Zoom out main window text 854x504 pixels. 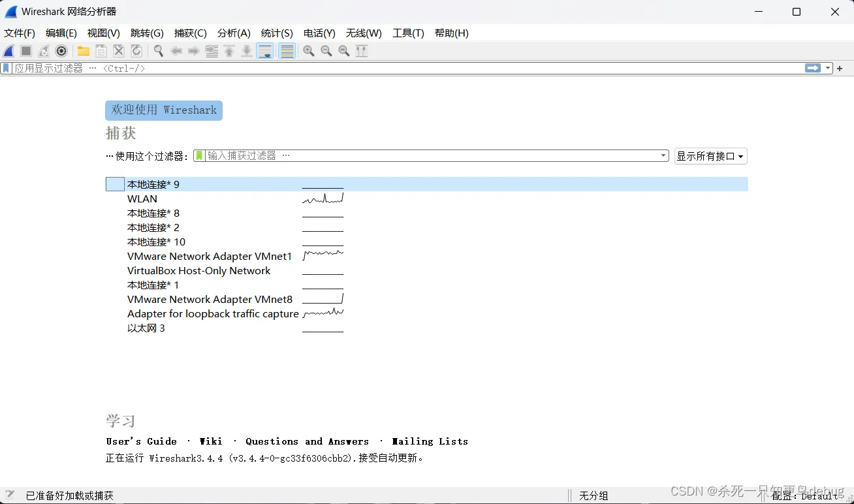tap(326, 51)
